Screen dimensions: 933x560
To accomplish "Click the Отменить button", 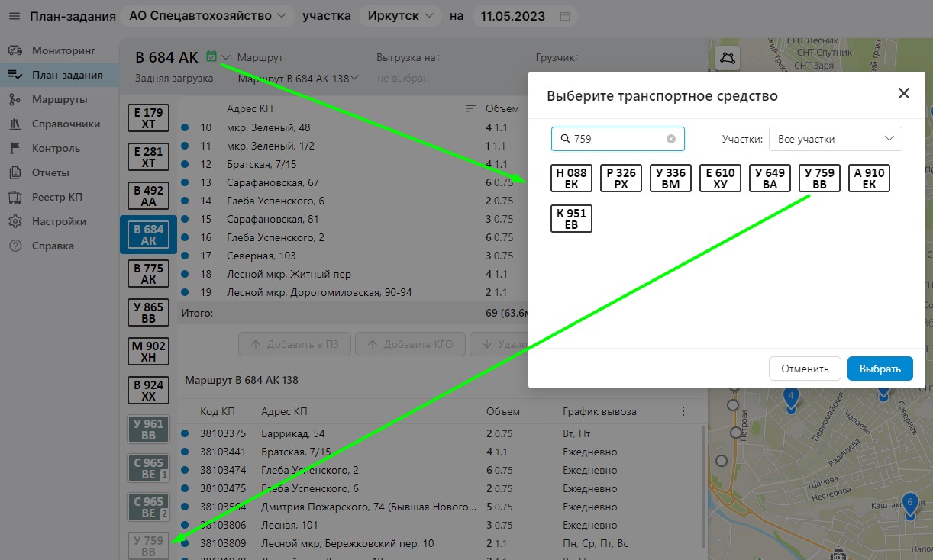I will (x=804, y=369).
